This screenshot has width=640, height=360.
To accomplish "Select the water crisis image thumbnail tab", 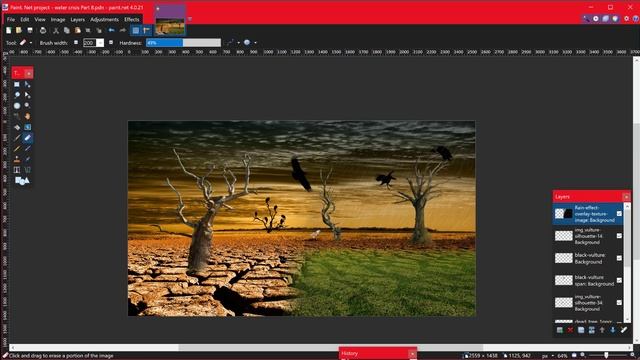I will tap(170, 20).
